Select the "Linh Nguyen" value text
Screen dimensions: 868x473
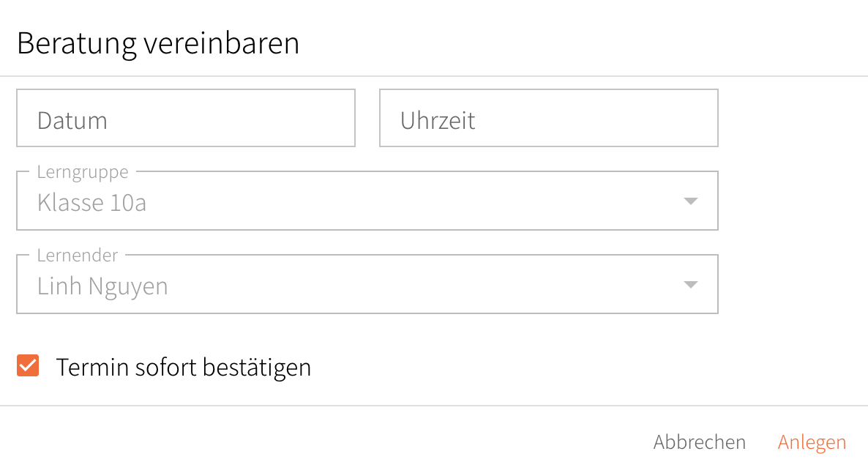pyautogui.click(x=102, y=286)
